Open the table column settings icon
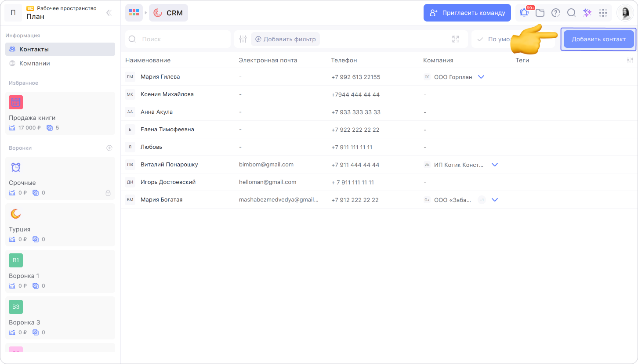This screenshot has height=364, width=638. (x=630, y=60)
